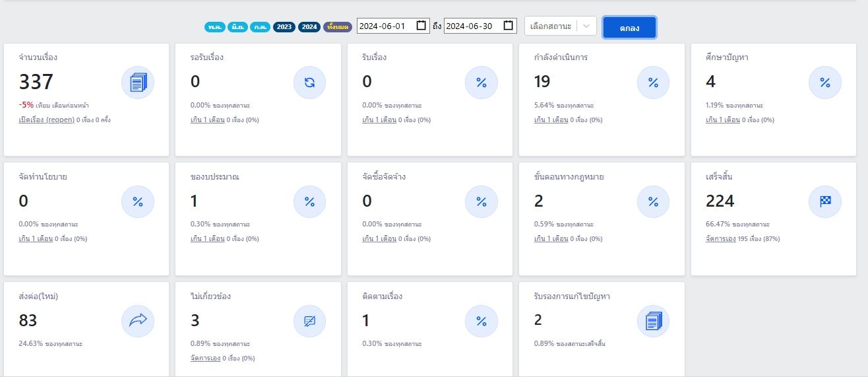This screenshot has width=868, height=377.
Task: Click the percent icon in ของบประมาณ card
Action: 309,201
